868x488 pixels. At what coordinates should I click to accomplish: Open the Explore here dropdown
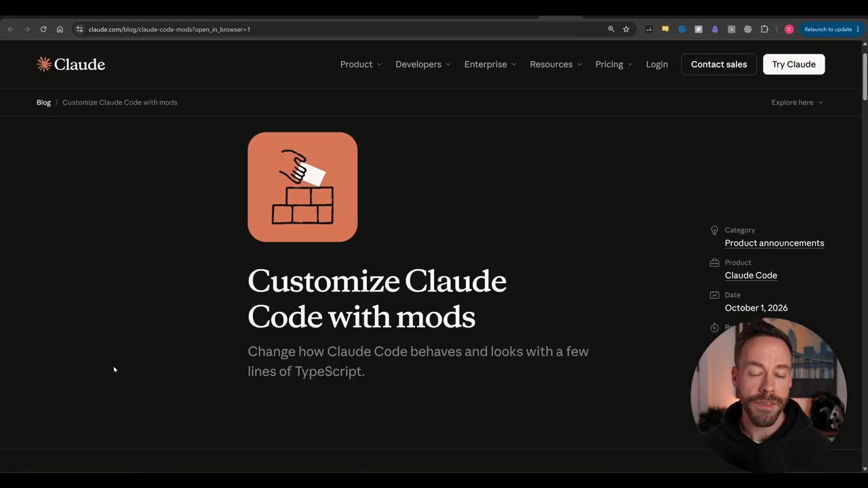coord(797,102)
